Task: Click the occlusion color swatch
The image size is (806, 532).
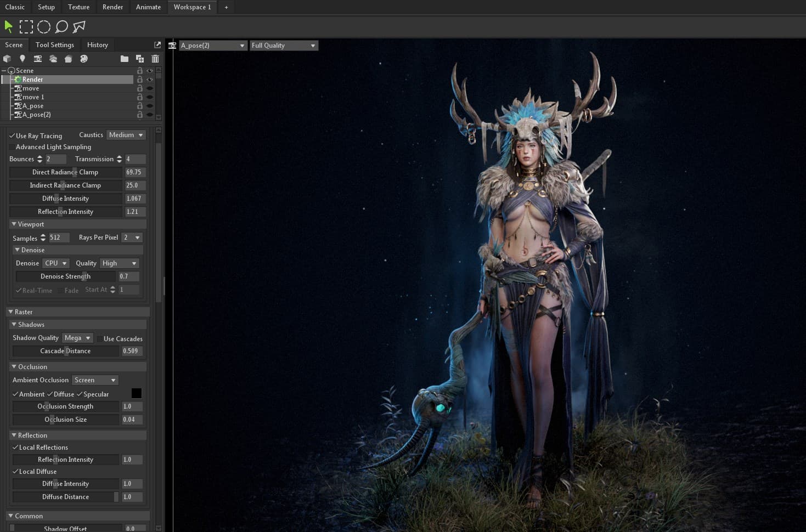Action: (137, 393)
